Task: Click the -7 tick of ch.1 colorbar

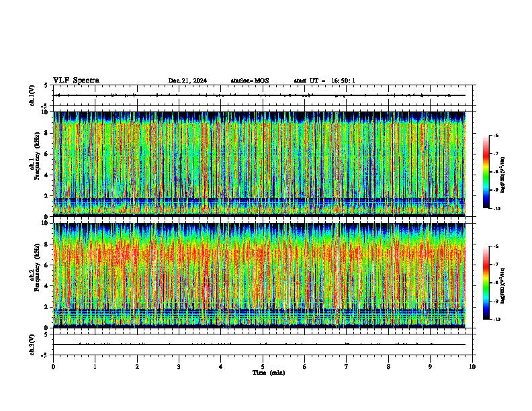Action: (496, 154)
